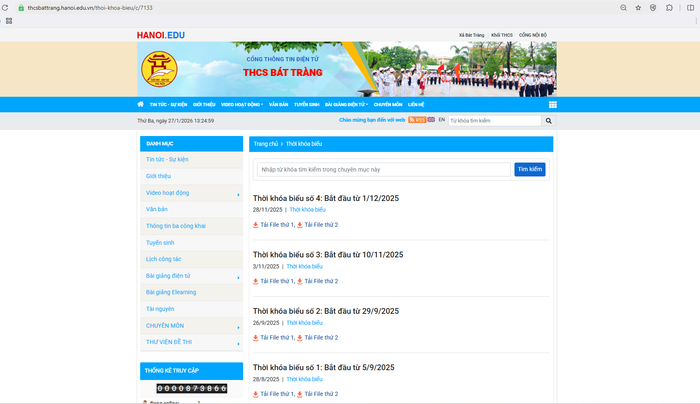Click the HANOI.EDU logo link
This screenshot has height=404, width=700.
pyautogui.click(x=161, y=35)
